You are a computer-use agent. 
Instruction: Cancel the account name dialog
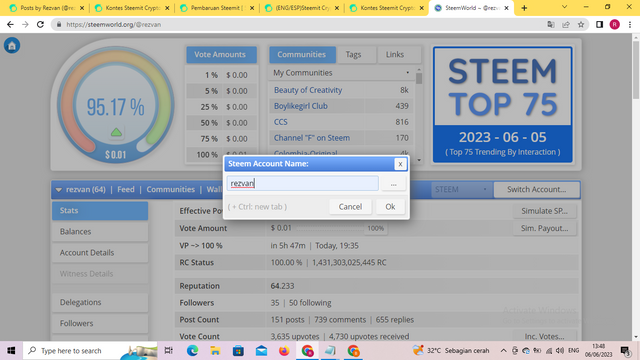[x=350, y=207]
